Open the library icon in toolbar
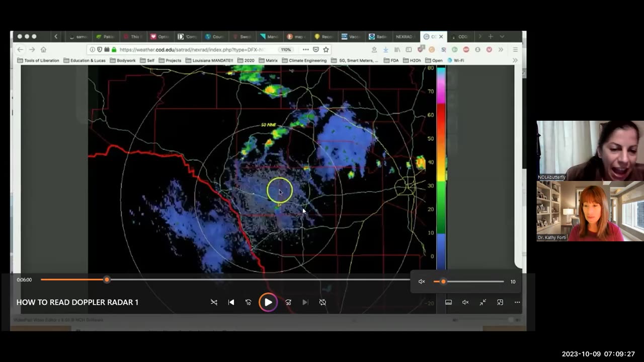Image resolution: width=644 pixels, height=362 pixels. tap(397, 50)
